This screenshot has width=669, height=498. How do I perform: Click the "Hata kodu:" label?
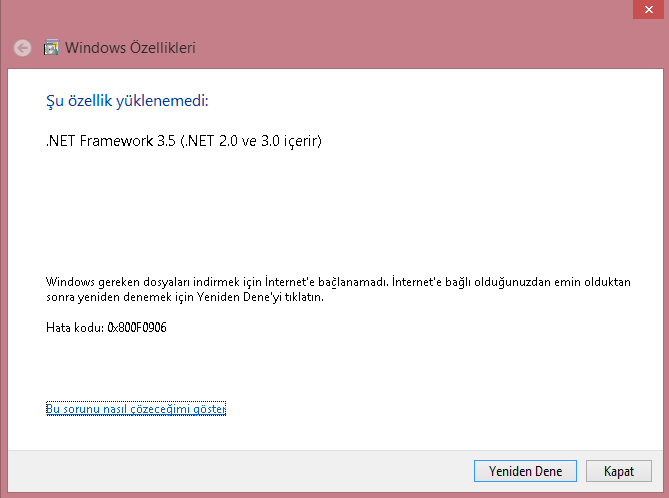75,328
